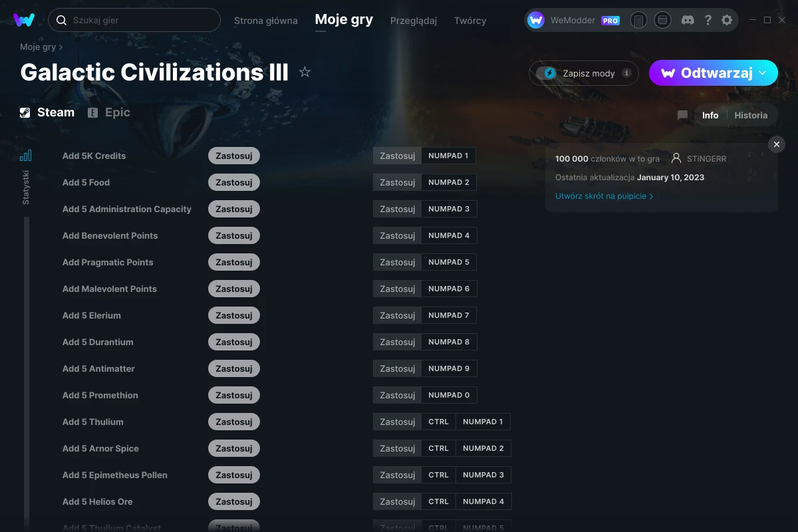
Task: Apply the Add Pragmatic Points cheat
Action: point(234,262)
